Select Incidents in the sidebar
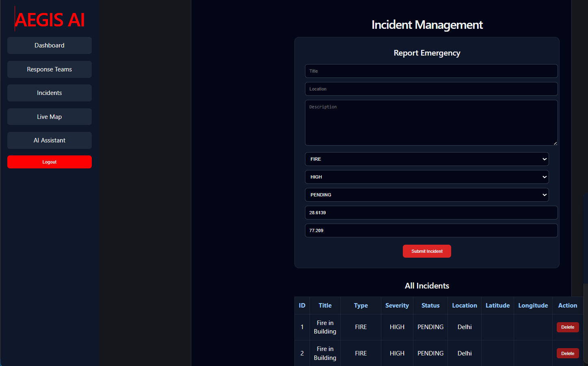Screen dimensions: 588x366 coord(50,93)
